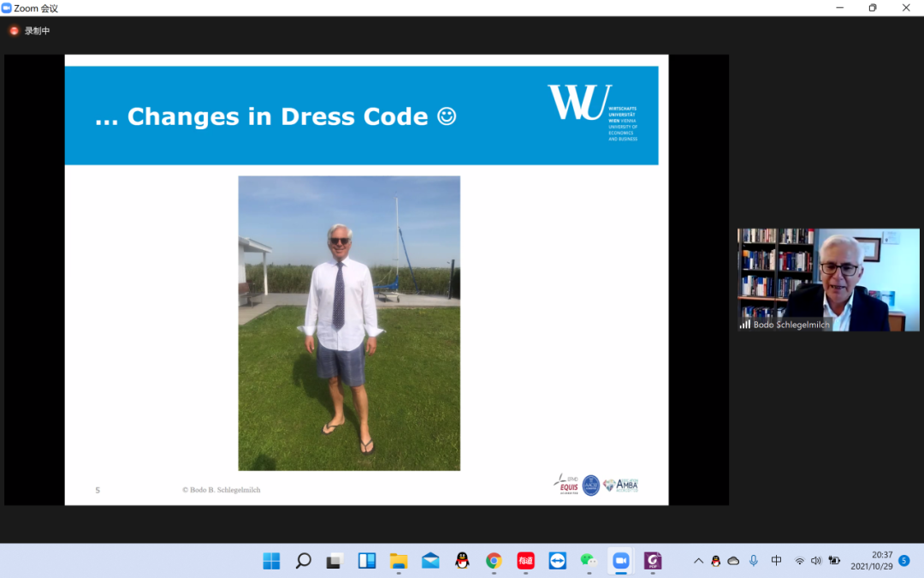Open TeamViewer from the taskbar
The image size is (924, 578).
(x=557, y=561)
